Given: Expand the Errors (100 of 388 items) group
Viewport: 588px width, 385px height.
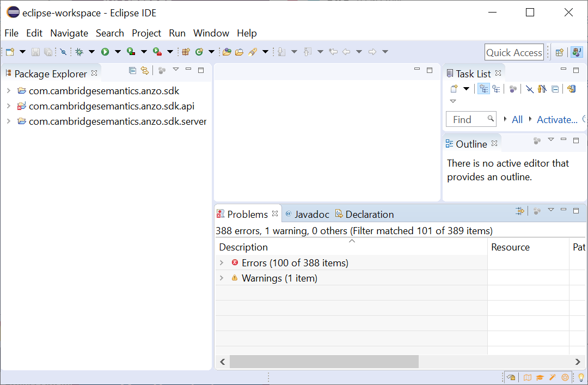Looking at the screenshot, I should [x=222, y=262].
